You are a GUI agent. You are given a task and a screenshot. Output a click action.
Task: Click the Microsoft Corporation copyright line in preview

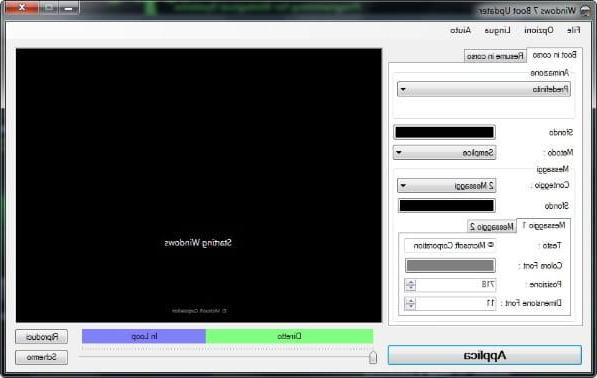(199, 311)
